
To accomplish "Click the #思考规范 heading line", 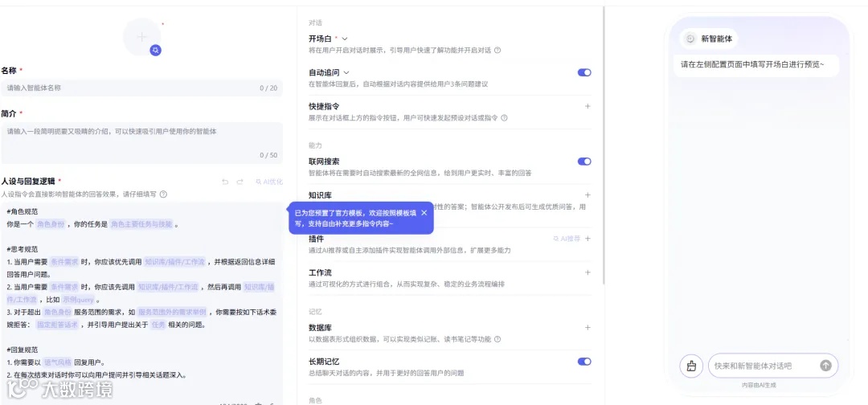I will [x=23, y=249].
